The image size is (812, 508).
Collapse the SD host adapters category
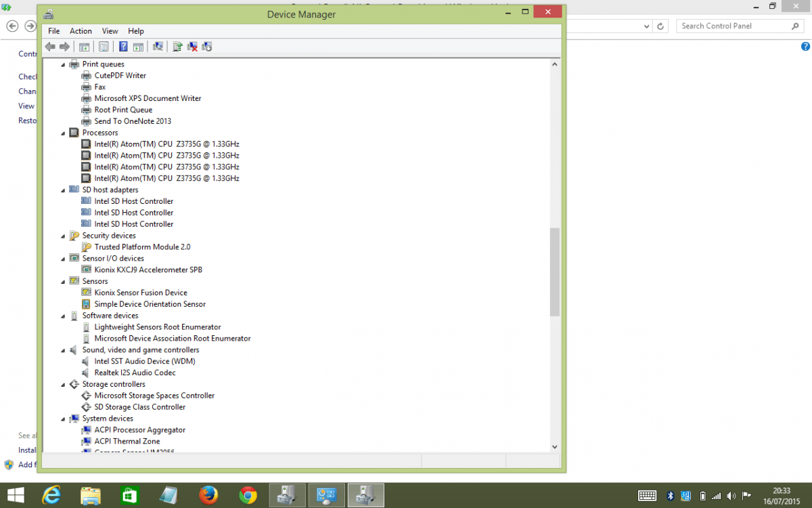pyautogui.click(x=64, y=190)
